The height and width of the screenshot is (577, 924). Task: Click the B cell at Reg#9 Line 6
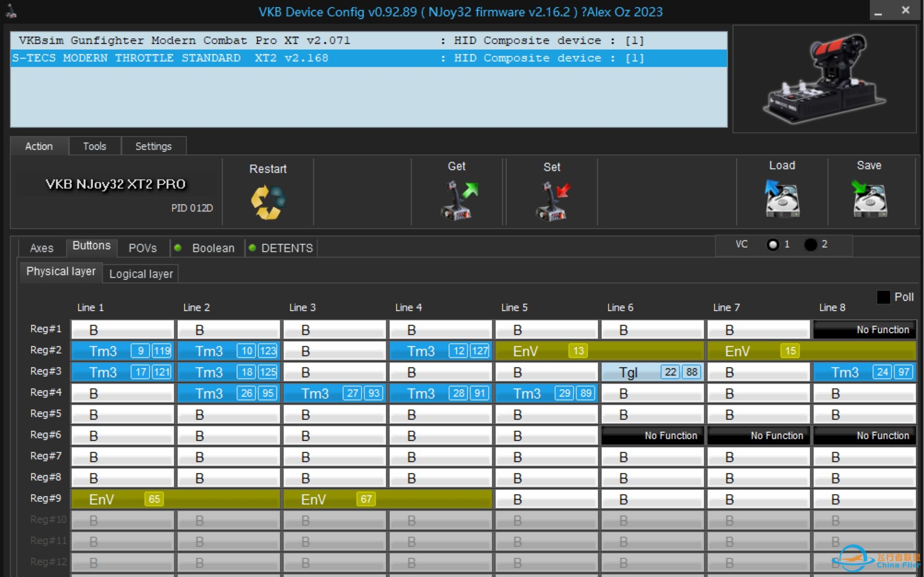[x=653, y=499]
